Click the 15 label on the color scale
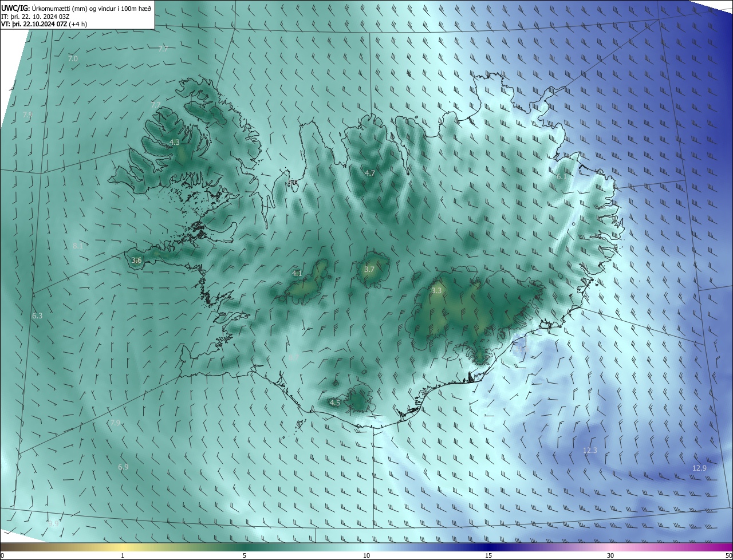This screenshot has height=560, width=733. tap(488, 555)
